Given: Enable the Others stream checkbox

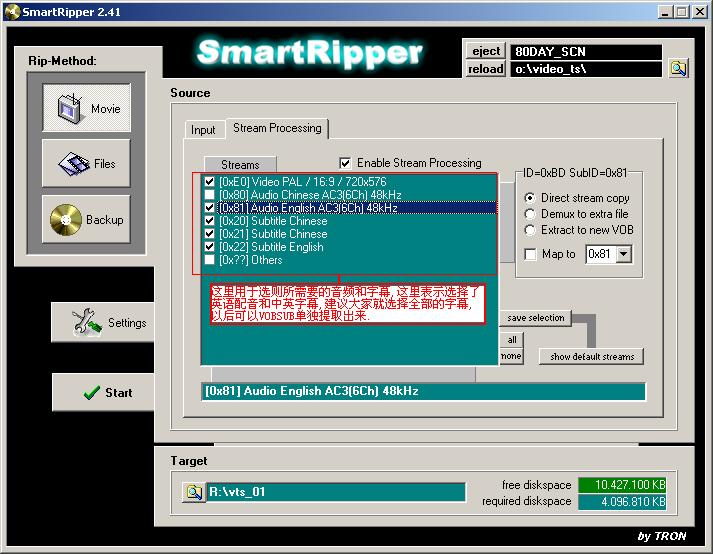Looking at the screenshot, I should (209, 260).
